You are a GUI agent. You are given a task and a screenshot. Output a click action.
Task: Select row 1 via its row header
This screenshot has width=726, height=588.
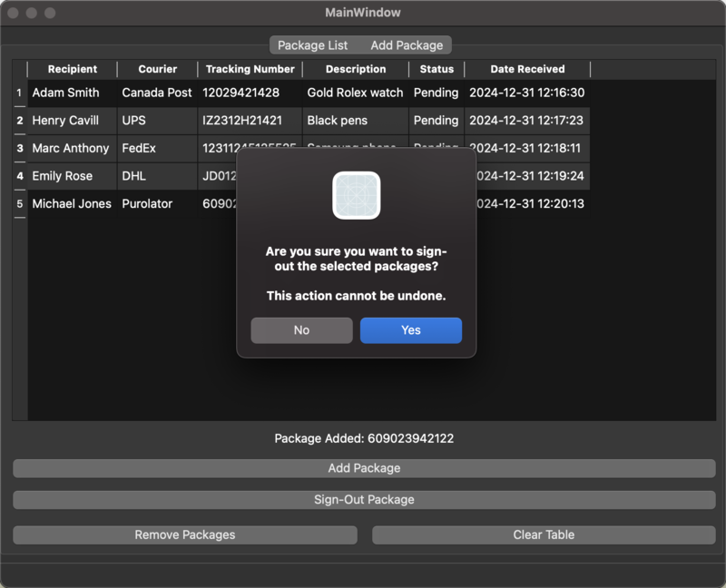pos(19,93)
